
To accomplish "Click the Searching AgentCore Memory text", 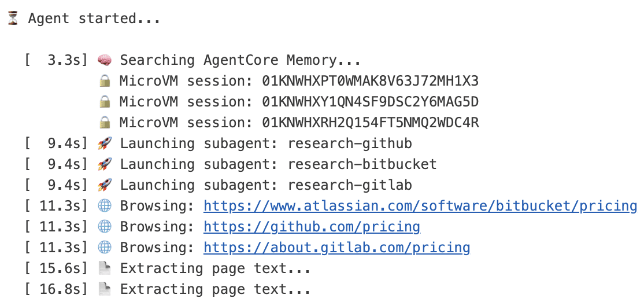I will point(240,60).
